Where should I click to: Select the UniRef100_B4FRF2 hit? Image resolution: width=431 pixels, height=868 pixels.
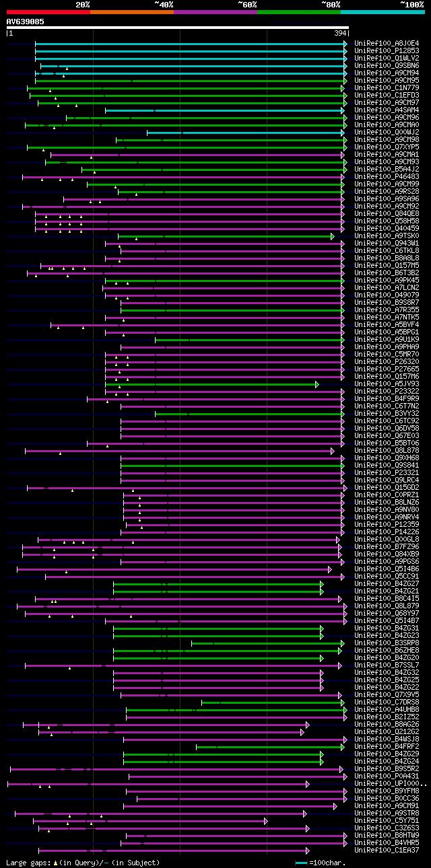(x=386, y=746)
